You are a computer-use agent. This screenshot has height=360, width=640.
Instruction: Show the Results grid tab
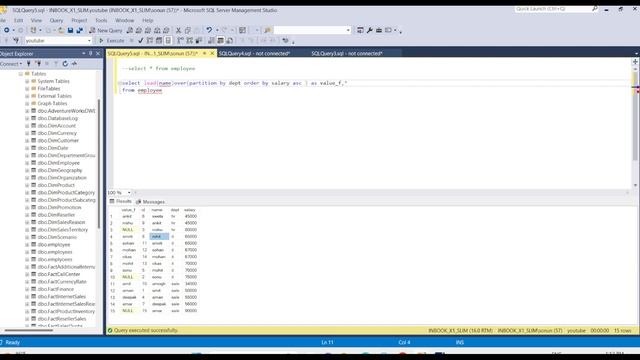pos(121,202)
